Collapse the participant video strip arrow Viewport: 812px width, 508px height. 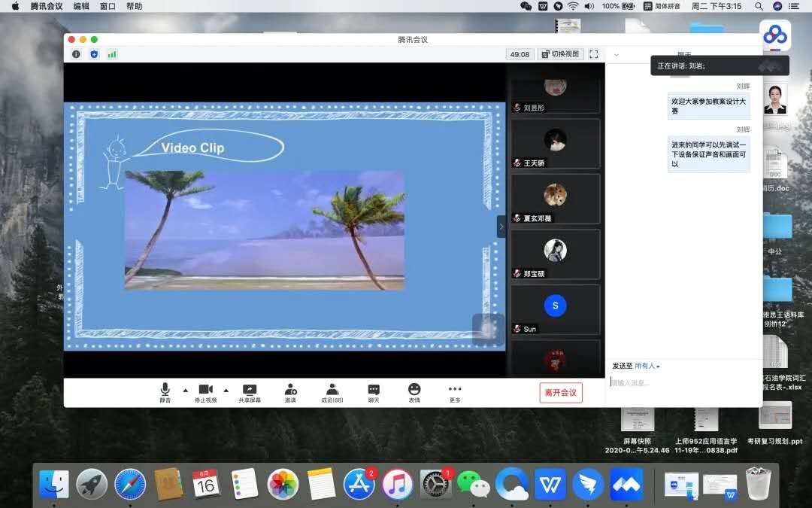point(501,227)
